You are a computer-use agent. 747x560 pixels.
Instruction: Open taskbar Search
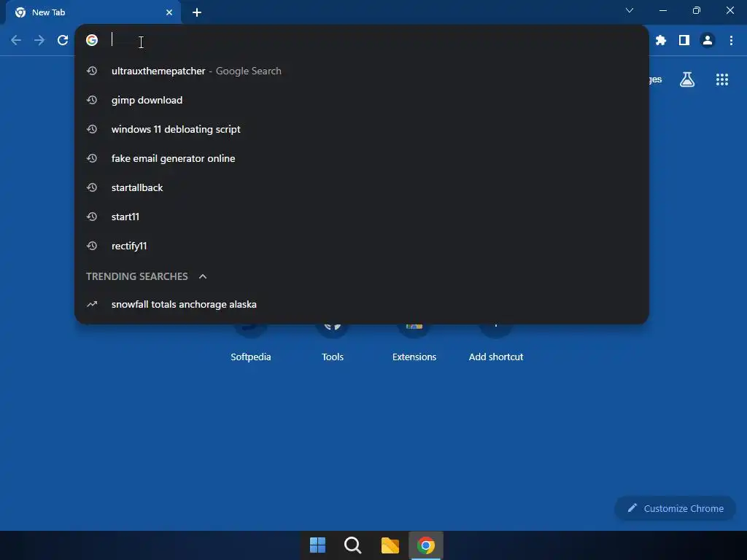[x=353, y=545]
